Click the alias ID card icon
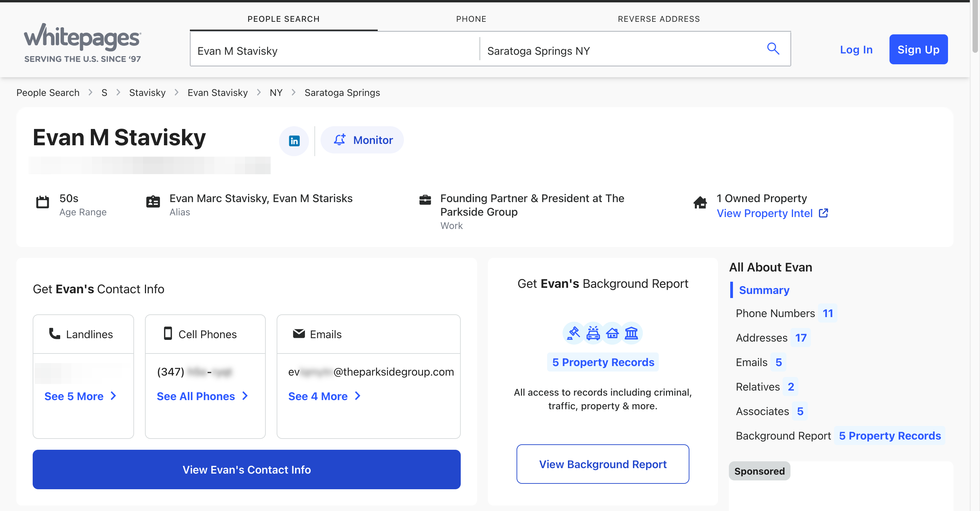The width and height of the screenshot is (980, 511). 153,202
